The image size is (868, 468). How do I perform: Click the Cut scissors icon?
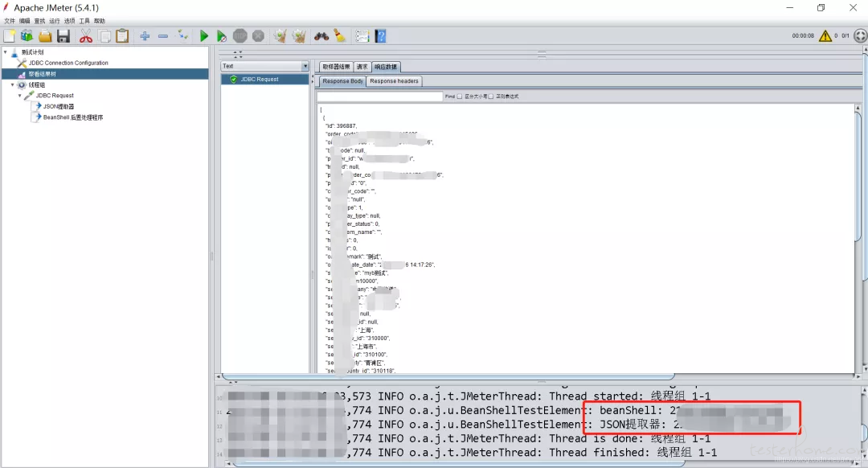click(x=86, y=36)
